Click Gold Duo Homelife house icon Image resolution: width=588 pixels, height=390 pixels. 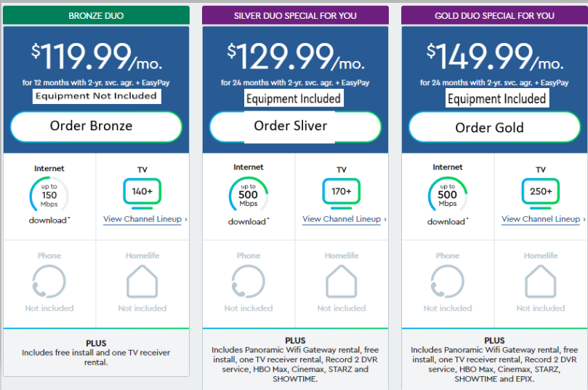(540, 282)
